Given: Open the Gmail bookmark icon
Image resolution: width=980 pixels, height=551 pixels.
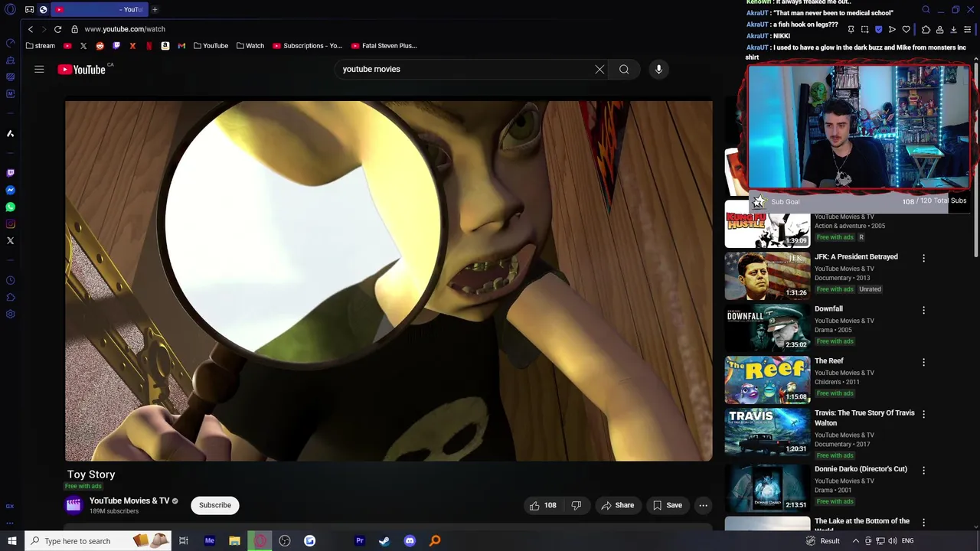Looking at the screenshot, I should coord(181,46).
